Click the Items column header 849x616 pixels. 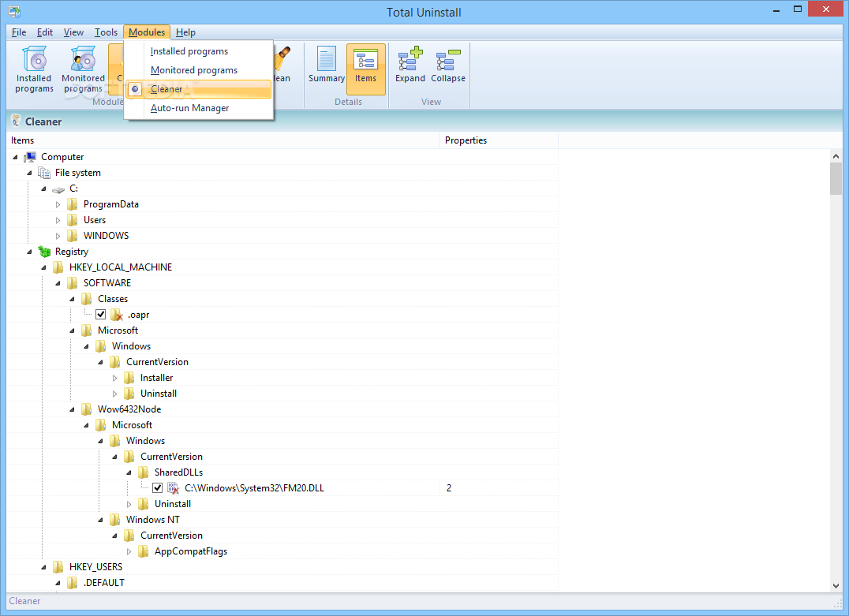pyautogui.click(x=223, y=140)
